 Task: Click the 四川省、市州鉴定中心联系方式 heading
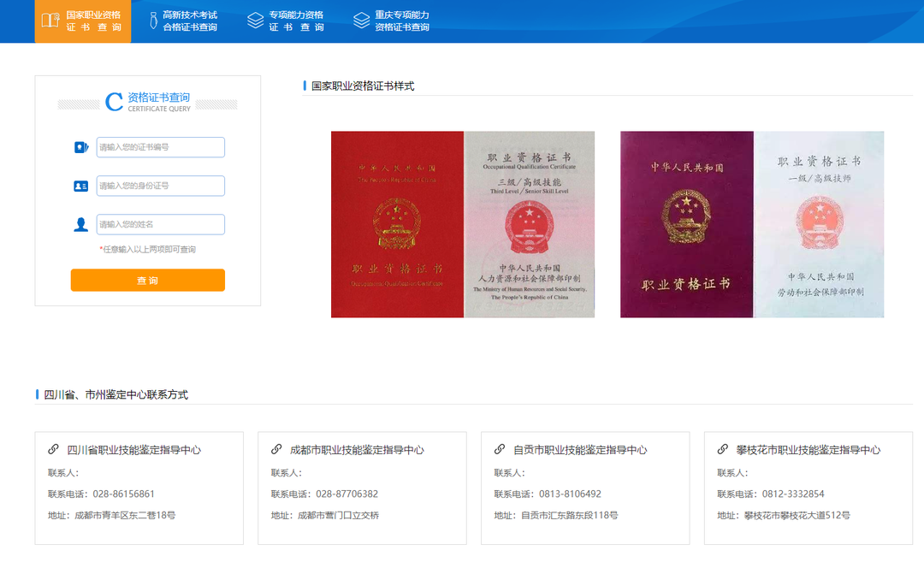[116, 394]
